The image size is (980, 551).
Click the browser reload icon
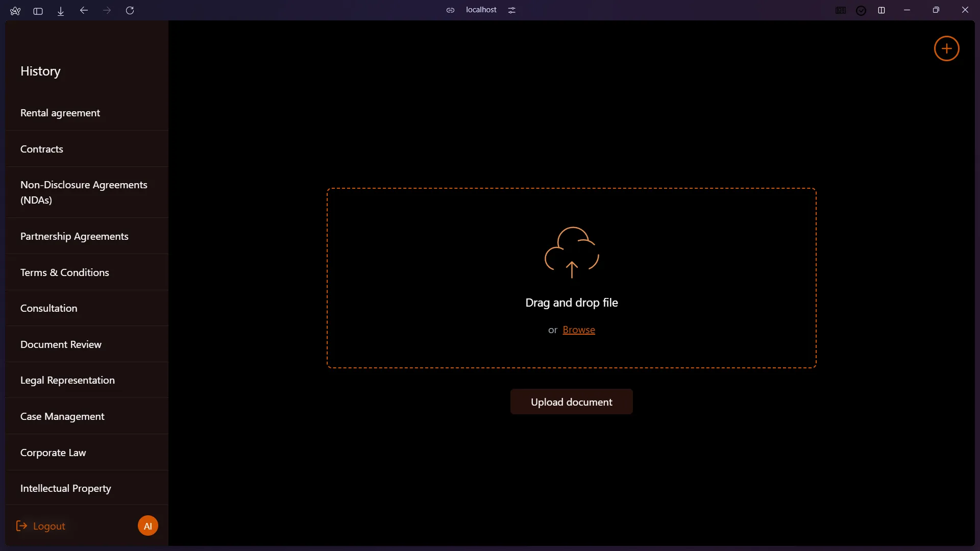[x=130, y=10]
